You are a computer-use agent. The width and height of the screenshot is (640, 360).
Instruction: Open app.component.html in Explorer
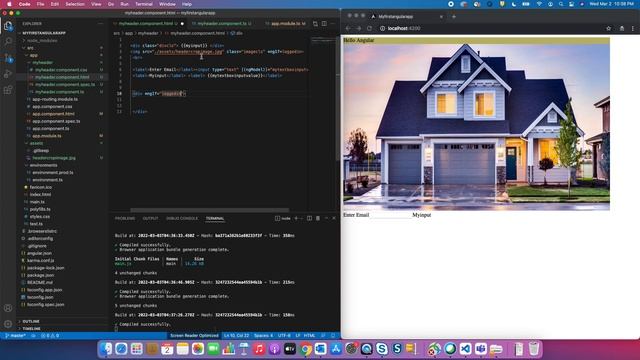click(x=53, y=114)
